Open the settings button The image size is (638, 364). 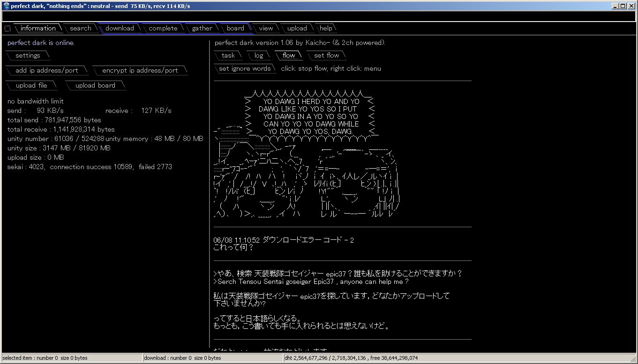[x=28, y=55]
